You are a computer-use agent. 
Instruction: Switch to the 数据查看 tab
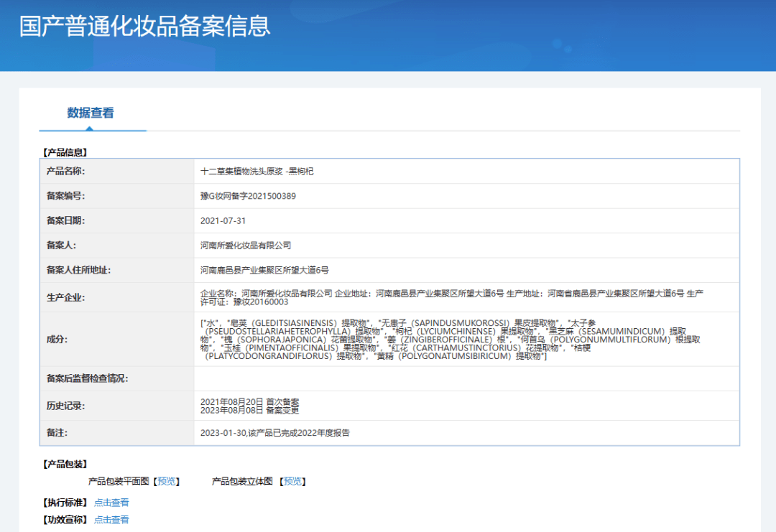(91, 113)
